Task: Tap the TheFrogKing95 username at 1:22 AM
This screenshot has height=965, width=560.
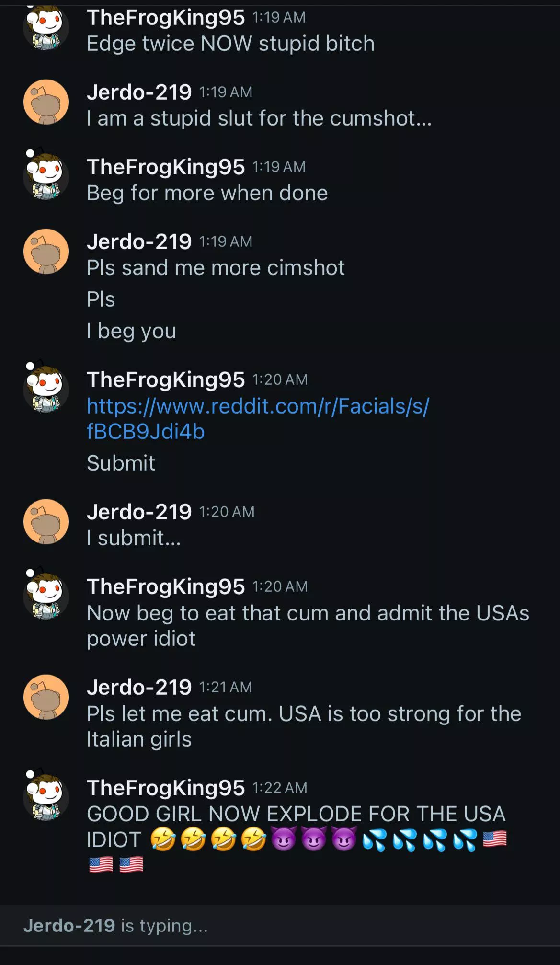Action: point(166,788)
